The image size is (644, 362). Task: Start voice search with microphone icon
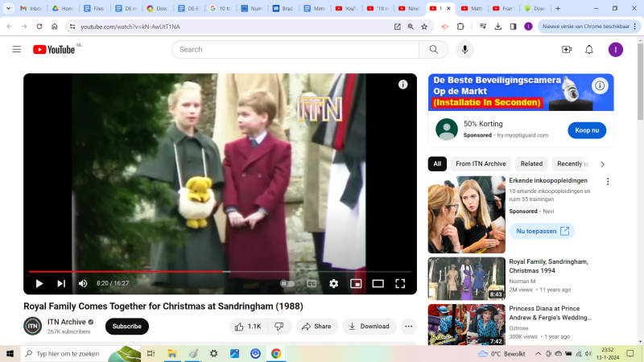click(464, 49)
